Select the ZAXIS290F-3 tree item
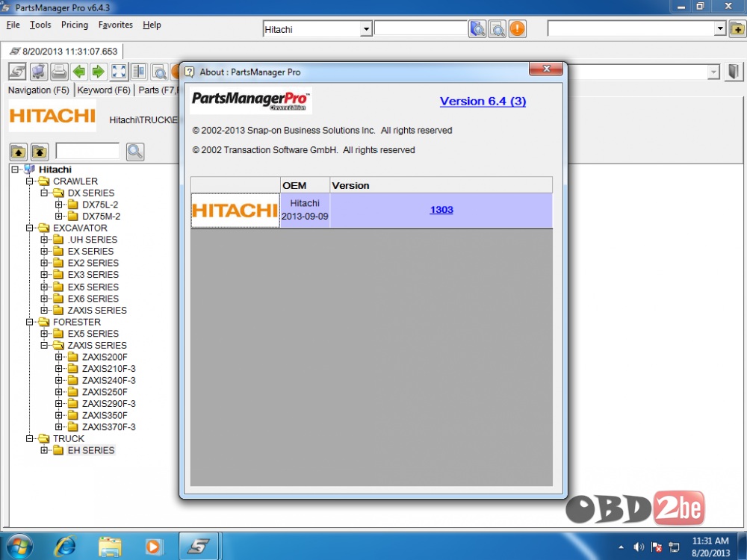Screen dimensions: 747x560 tap(108, 404)
